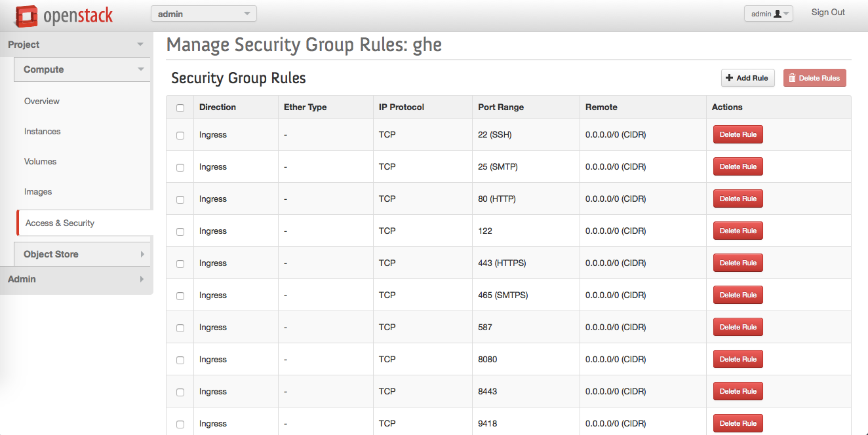This screenshot has width=868, height=435.
Task: Delete the 80 (HTTP) rule
Action: (738, 199)
